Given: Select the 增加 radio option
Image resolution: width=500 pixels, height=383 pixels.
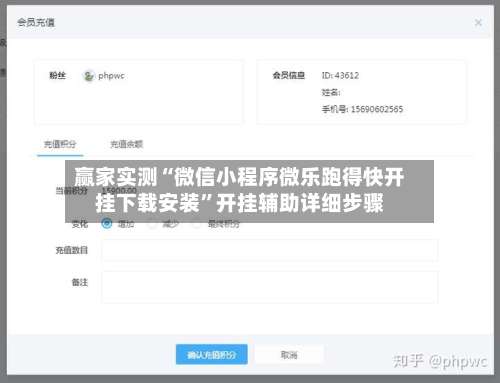Looking at the screenshot, I should pyautogui.click(x=106, y=224).
